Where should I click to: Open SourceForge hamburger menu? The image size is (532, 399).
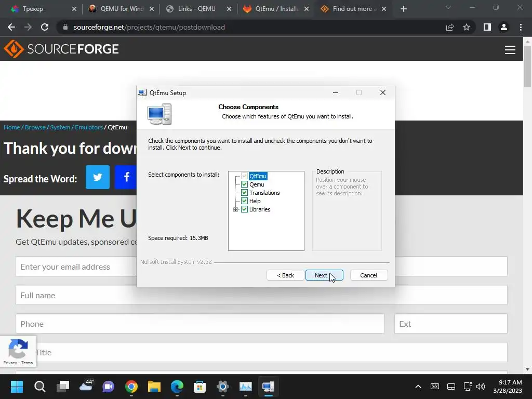(510, 50)
